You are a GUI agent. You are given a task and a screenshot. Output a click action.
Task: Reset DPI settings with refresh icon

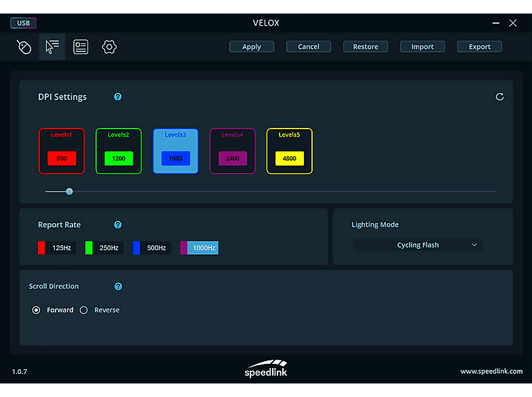pyautogui.click(x=500, y=97)
